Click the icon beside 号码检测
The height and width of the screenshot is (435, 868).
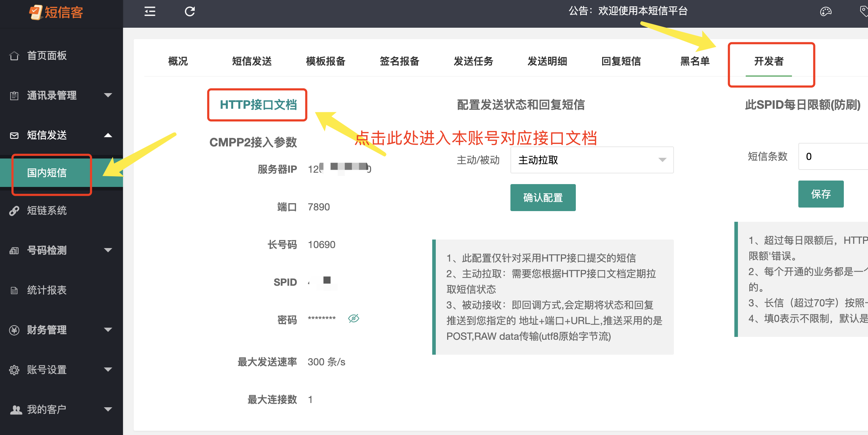click(14, 251)
